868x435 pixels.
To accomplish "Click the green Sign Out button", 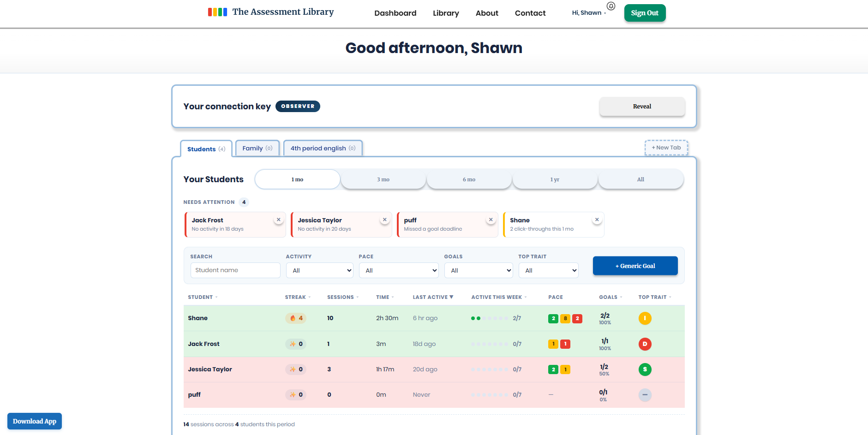I will click(645, 13).
